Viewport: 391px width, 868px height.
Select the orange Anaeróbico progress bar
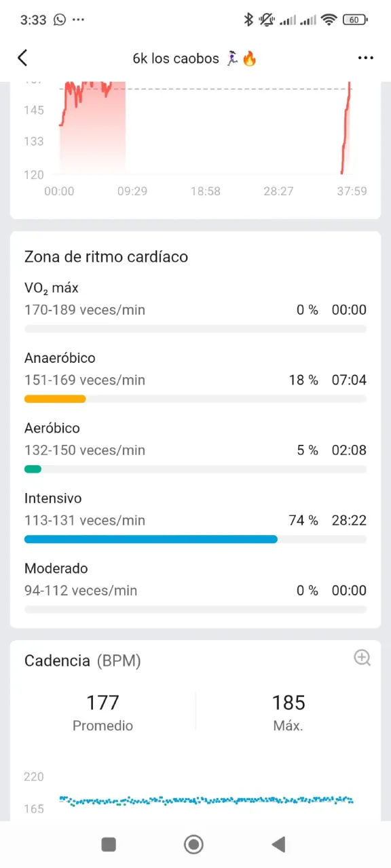55,399
